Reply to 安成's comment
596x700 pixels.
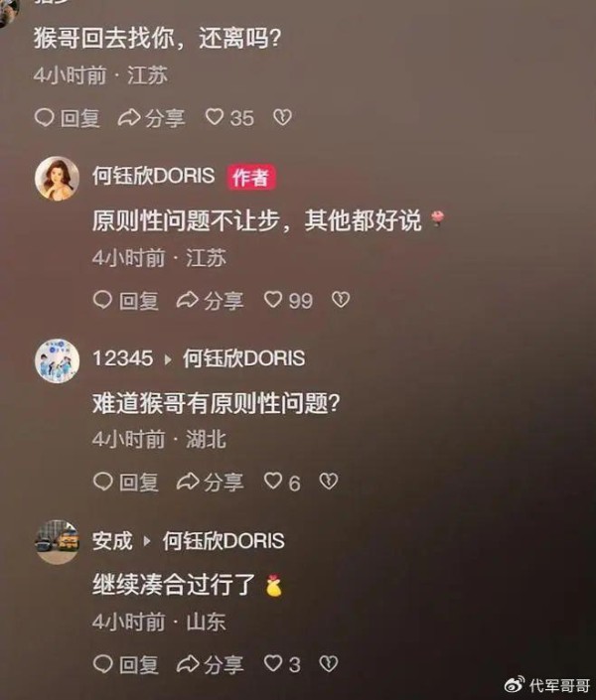pos(125,664)
